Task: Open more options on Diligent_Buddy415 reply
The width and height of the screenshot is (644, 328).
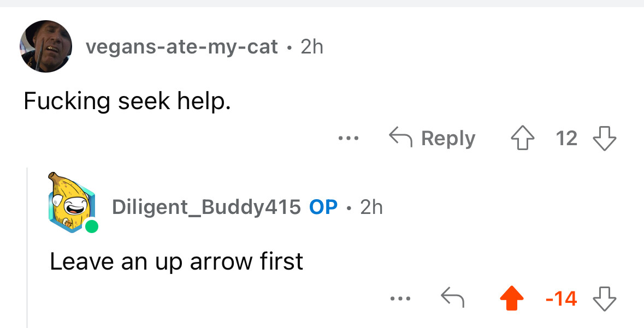Action: (x=400, y=299)
